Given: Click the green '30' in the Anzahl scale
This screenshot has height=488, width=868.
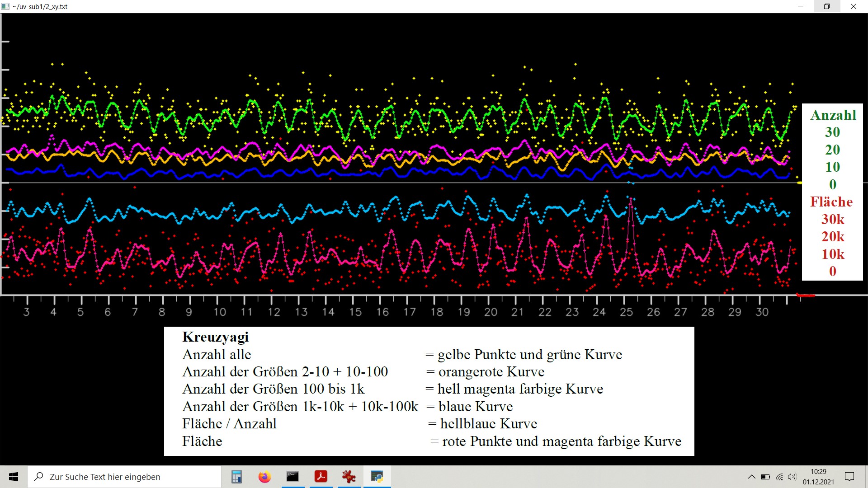Looking at the screenshot, I should (x=832, y=132).
